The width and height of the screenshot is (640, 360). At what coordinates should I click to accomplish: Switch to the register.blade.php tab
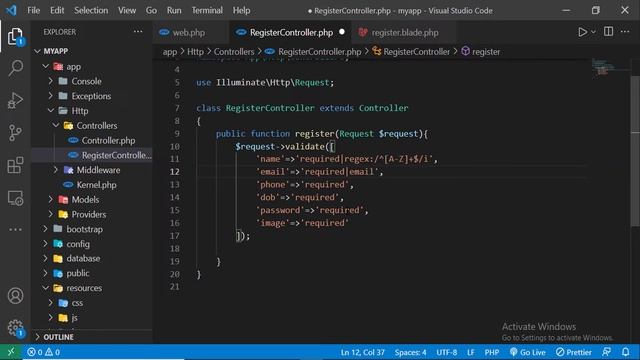coord(404,32)
